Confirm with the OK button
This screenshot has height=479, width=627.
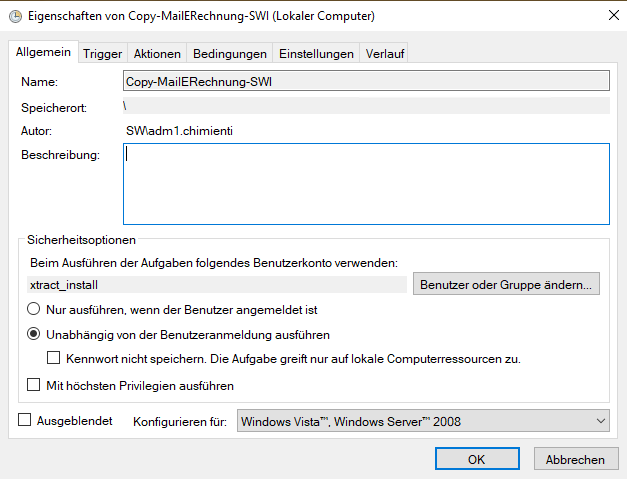tap(476, 459)
